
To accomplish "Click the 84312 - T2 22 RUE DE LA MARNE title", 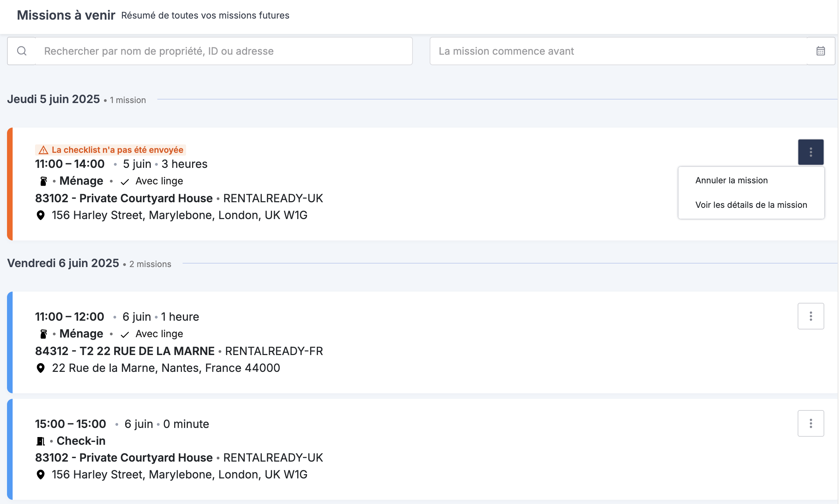I will (x=125, y=351).
